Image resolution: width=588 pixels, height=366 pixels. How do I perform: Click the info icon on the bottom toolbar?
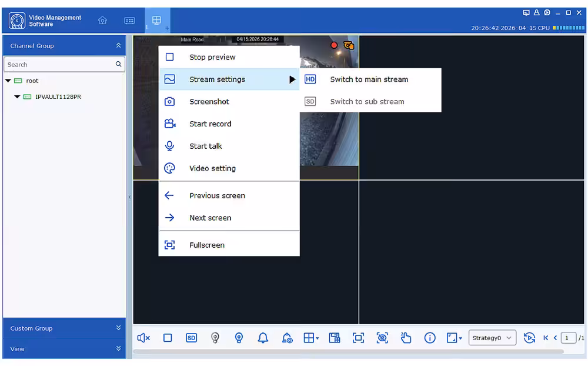tap(430, 338)
